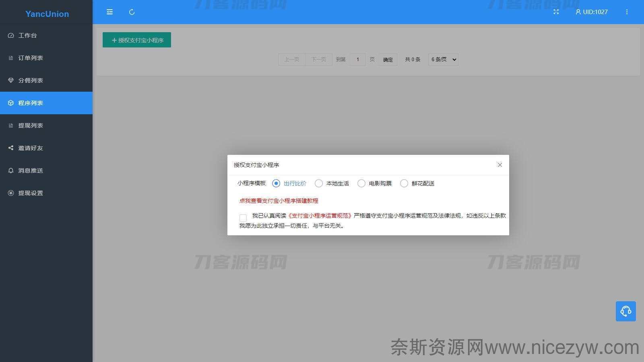Viewport: 644px width, 362px height.
Task: Open 提现列表 menu item
Action: click(x=46, y=125)
